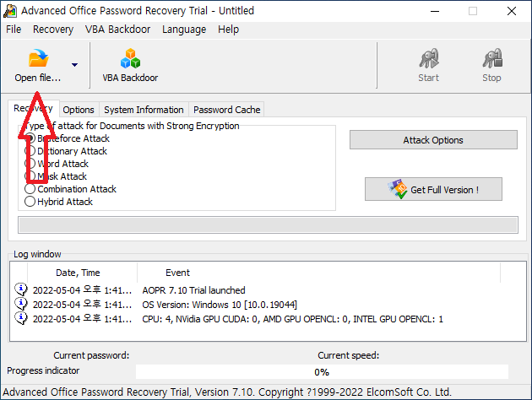The height and width of the screenshot is (400, 532).
Task: Open the Recovery menu
Action: coord(53,29)
